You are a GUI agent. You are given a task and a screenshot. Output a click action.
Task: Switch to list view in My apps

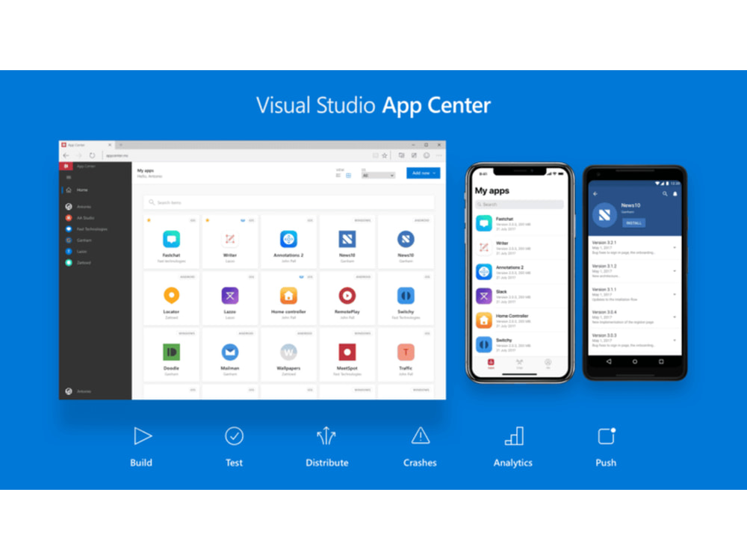point(338,175)
